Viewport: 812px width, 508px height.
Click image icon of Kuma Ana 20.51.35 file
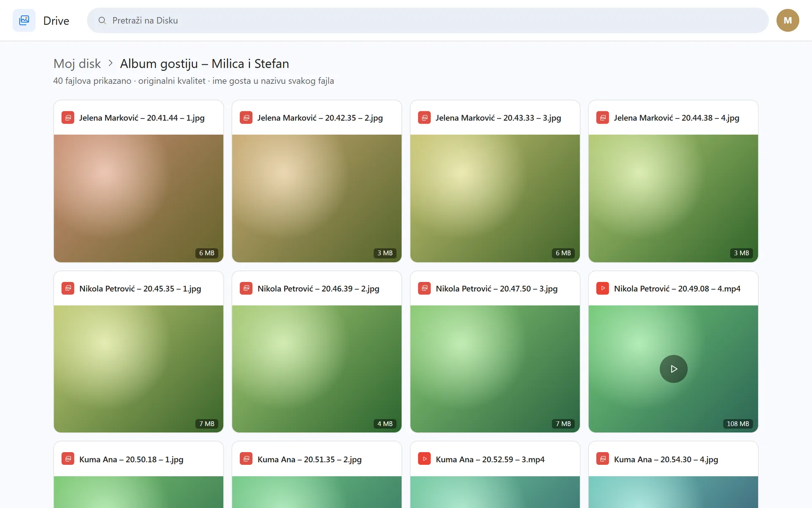click(x=246, y=459)
